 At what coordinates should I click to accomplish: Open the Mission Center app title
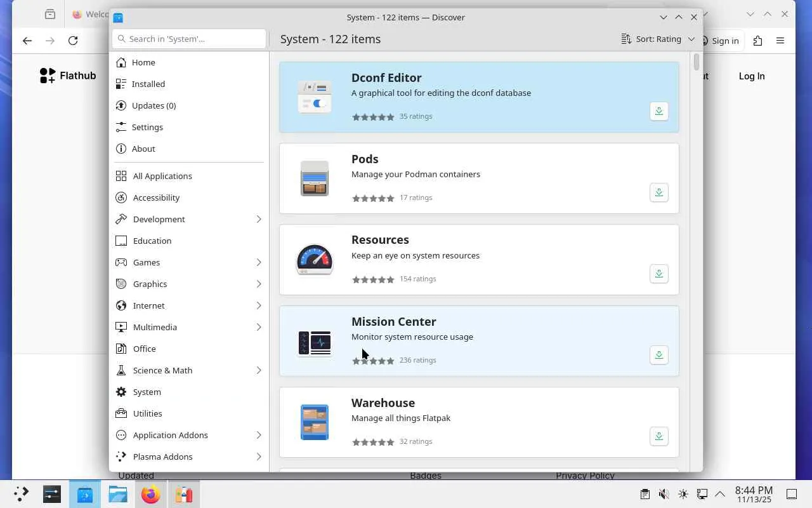pyautogui.click(x=394, y=321)
